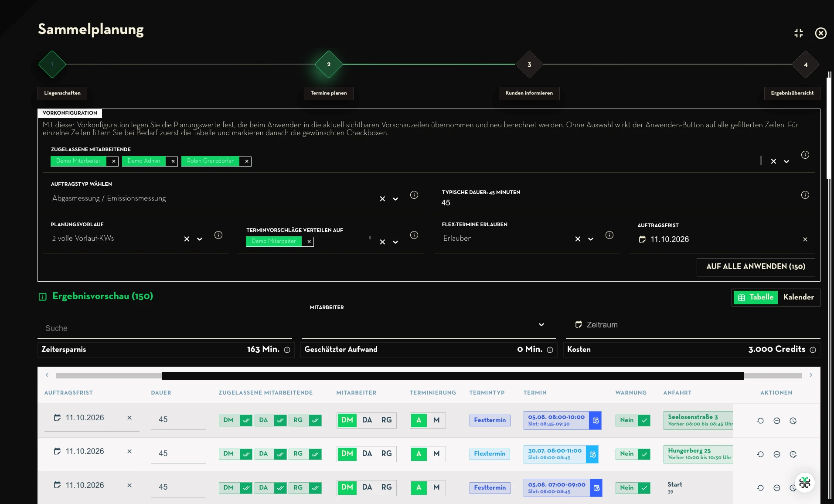Click the info icon beside Zeitersparnis
The height and width of the screenshot is (504, 834).
[x=287, y=350]
